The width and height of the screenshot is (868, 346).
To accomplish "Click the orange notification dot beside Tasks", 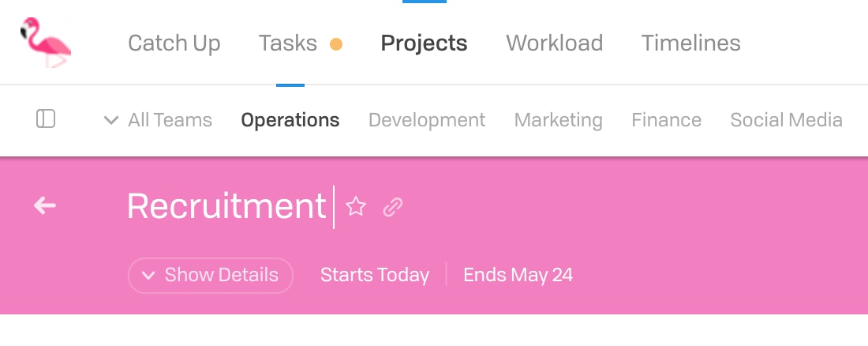I will coord(336,43).
